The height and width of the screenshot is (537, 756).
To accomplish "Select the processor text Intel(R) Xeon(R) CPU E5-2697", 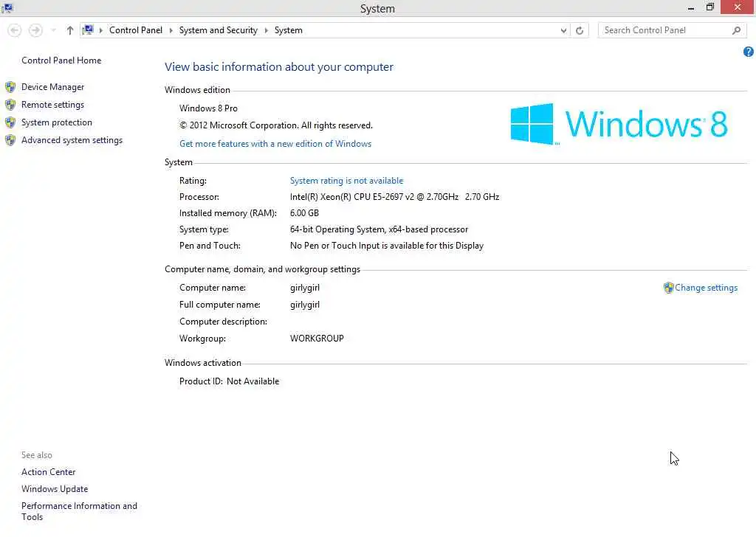I will point(346,196).
